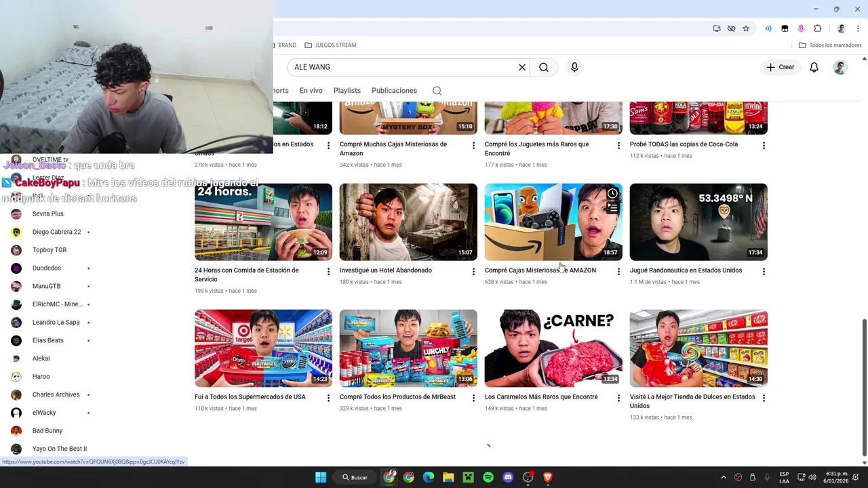Go to Diego Cabrera 22 subscription
Screen dimensions: 868x488
click(56, 232)
